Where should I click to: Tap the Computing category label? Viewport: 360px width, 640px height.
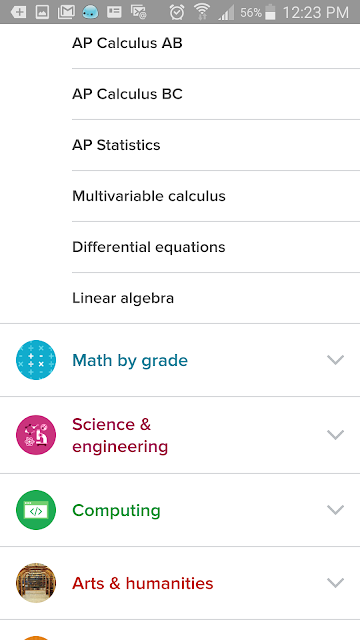(x=116, y=511)
